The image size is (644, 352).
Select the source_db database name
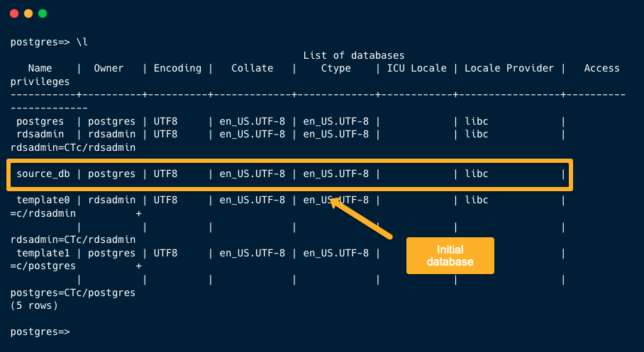pyautogui.click(x=43, y=174)
